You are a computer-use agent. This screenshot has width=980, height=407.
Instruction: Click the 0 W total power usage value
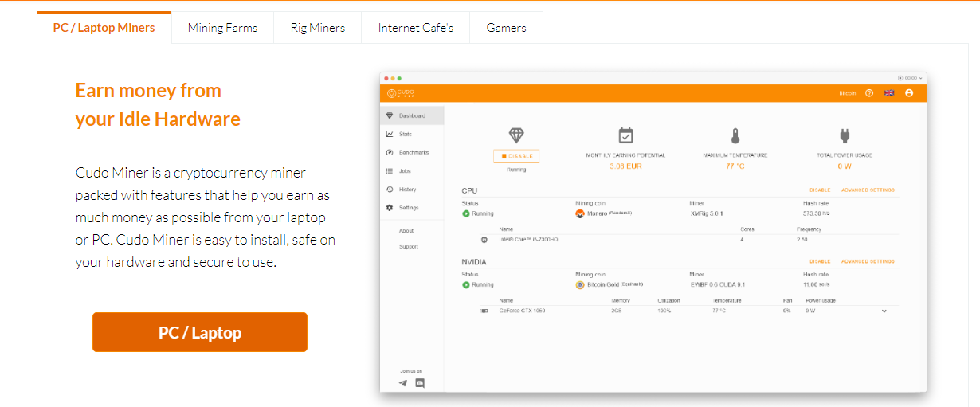[x=845, y=166]
